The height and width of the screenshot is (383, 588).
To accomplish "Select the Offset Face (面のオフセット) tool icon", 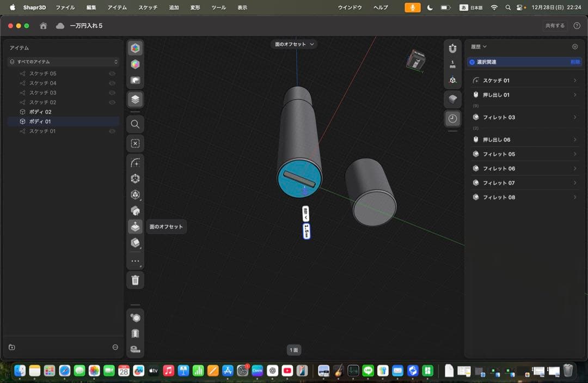I will point(135,227).
